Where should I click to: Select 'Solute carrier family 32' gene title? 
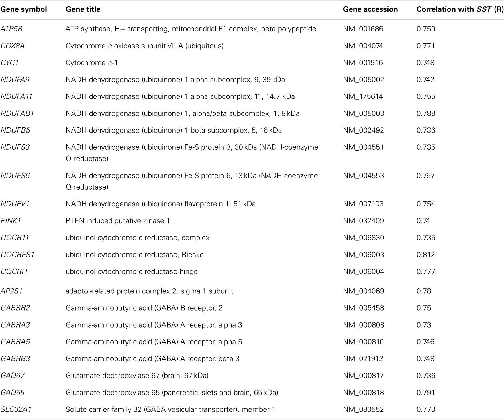(x=170, y=409)
